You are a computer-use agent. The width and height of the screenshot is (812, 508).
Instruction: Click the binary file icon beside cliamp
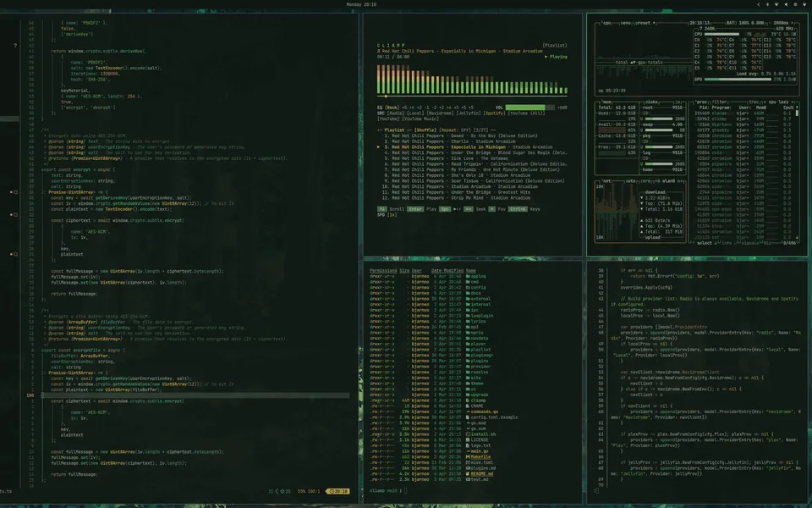468,400
